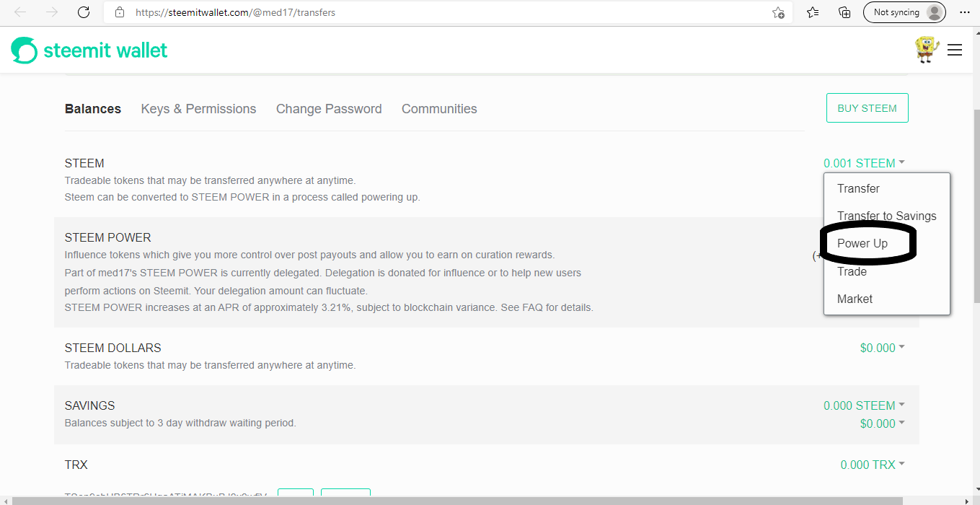Open browser settings ellipsis menu
Screen dimensions: 980x505
tap(965, 12)
